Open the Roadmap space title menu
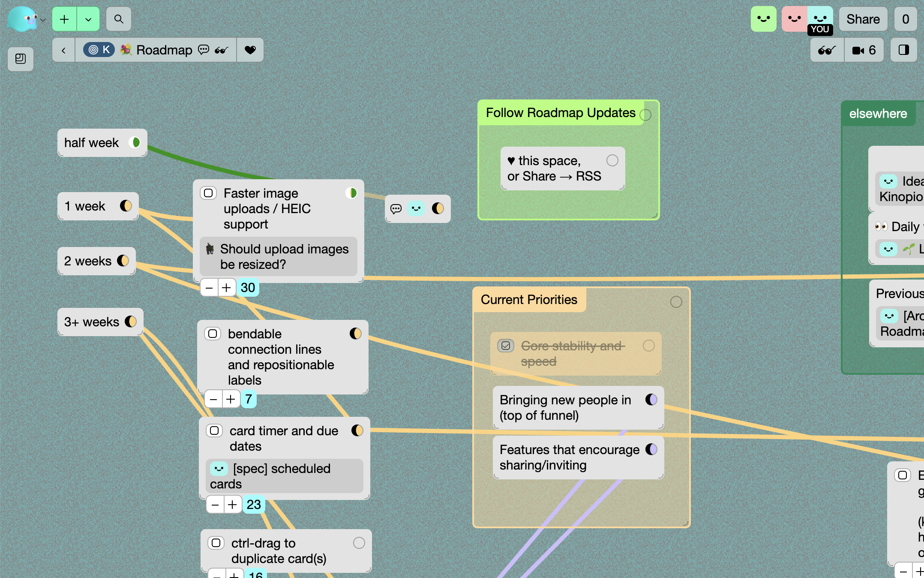This screenshot has width=924, height=578. point(164,50)
